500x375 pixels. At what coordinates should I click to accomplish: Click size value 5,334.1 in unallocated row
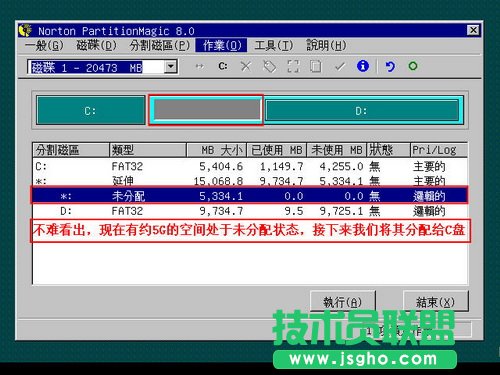tap(221, 196)
